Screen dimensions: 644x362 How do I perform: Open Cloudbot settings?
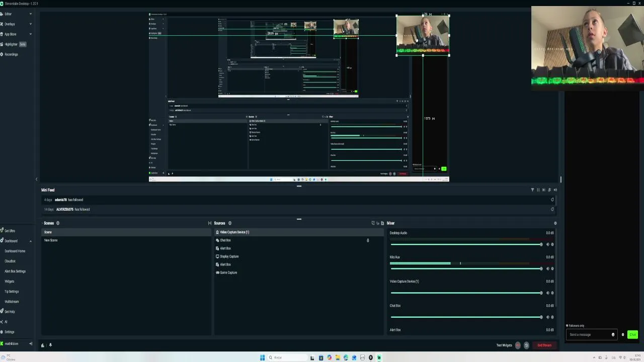pos(10,261)
